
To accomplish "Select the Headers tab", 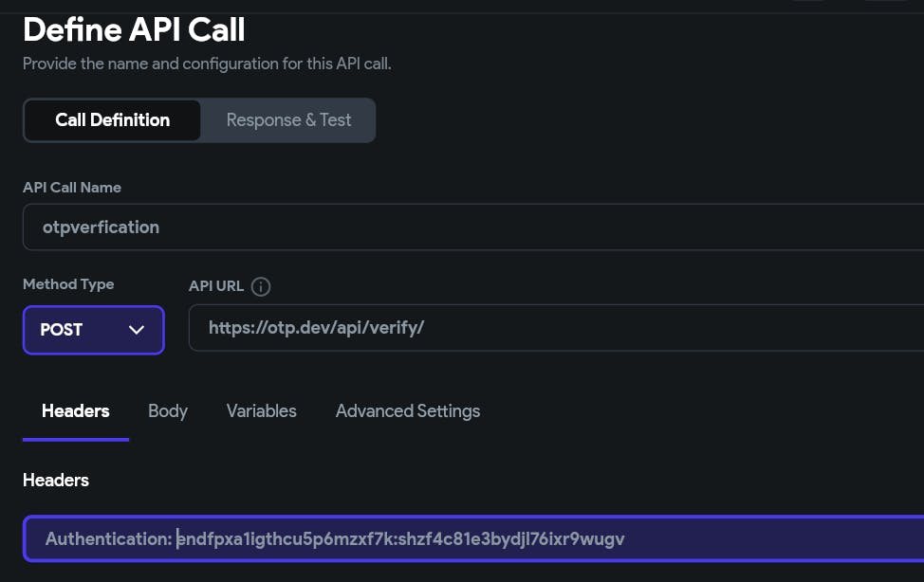I will 76,410.
